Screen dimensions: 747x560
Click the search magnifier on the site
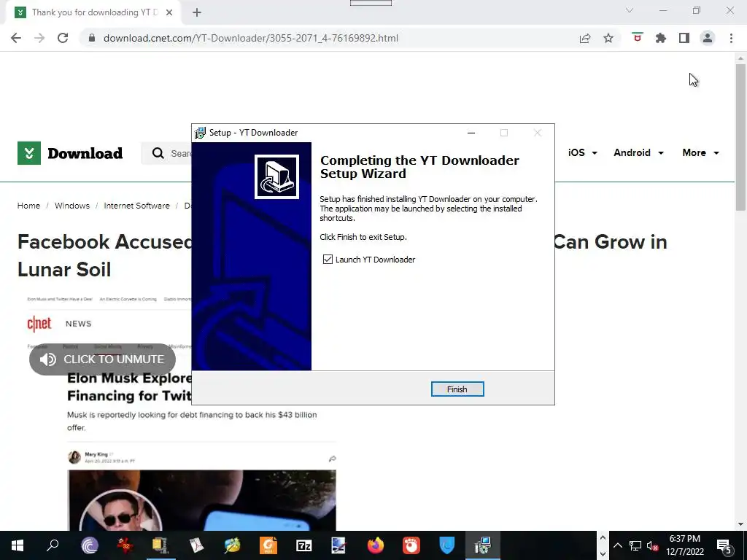click(x=158, y=153)
